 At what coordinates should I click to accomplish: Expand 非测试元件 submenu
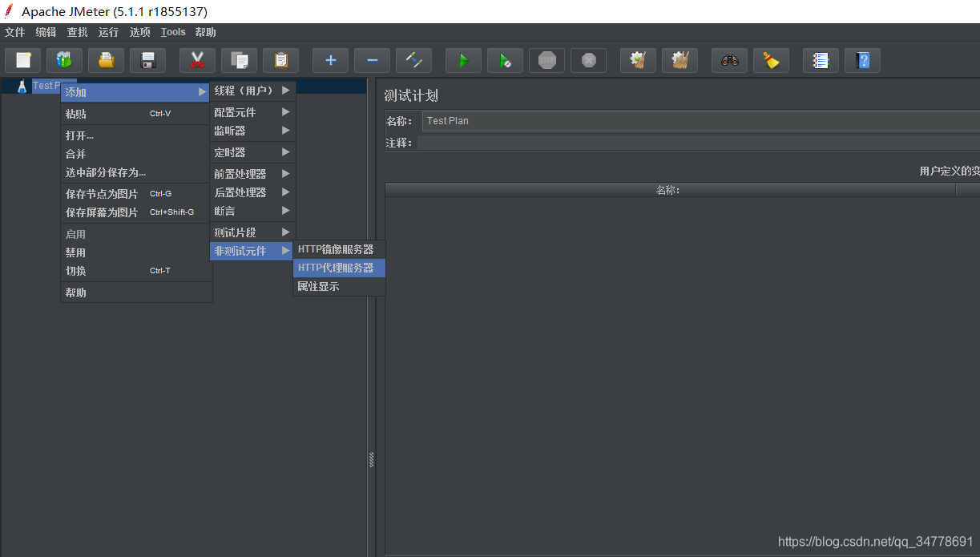click(x=253, y=251)
